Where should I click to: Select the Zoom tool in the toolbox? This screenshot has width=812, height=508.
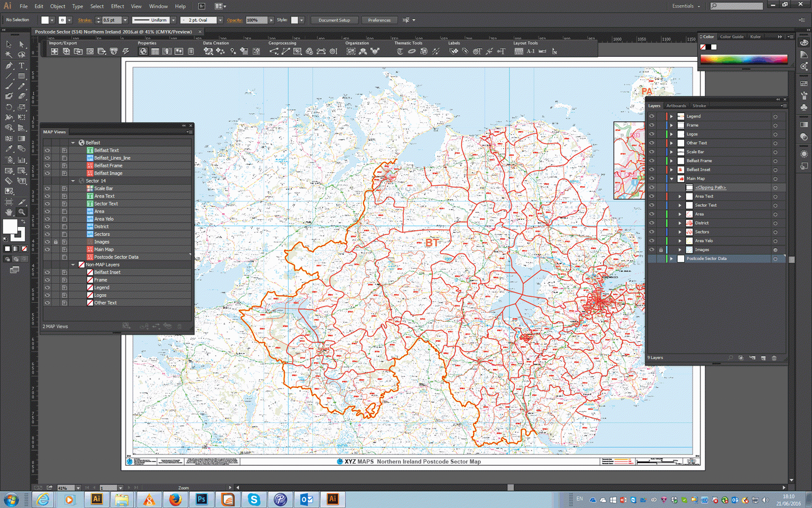[22, 212]
